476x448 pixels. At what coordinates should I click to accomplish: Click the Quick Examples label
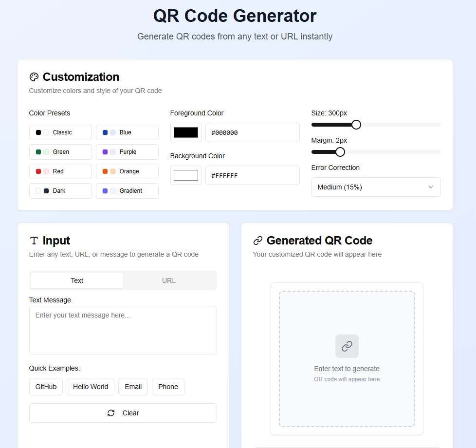pos(55,368)
